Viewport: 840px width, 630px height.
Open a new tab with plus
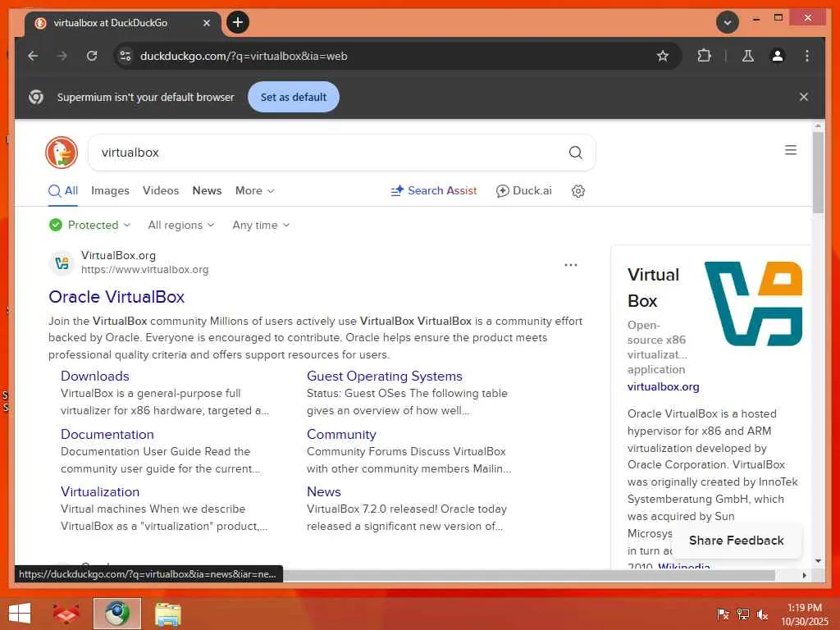tap(238, 22)
